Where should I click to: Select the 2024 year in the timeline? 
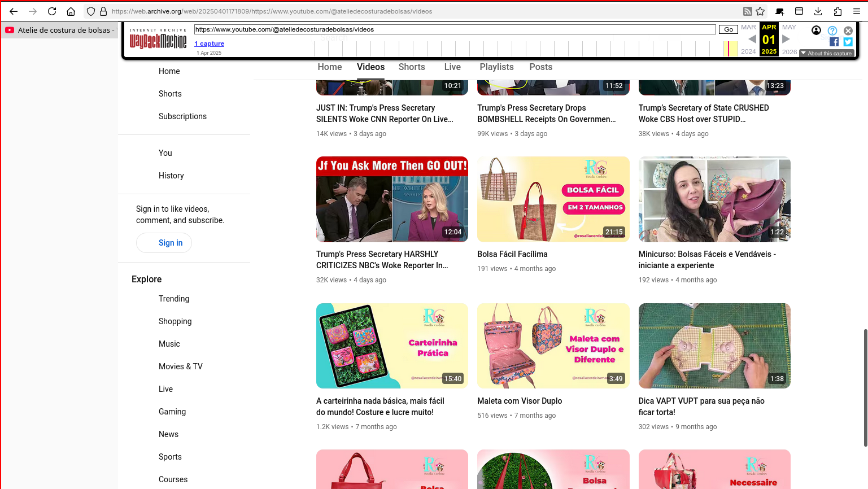pyautogui.click(x=748, y=51)
